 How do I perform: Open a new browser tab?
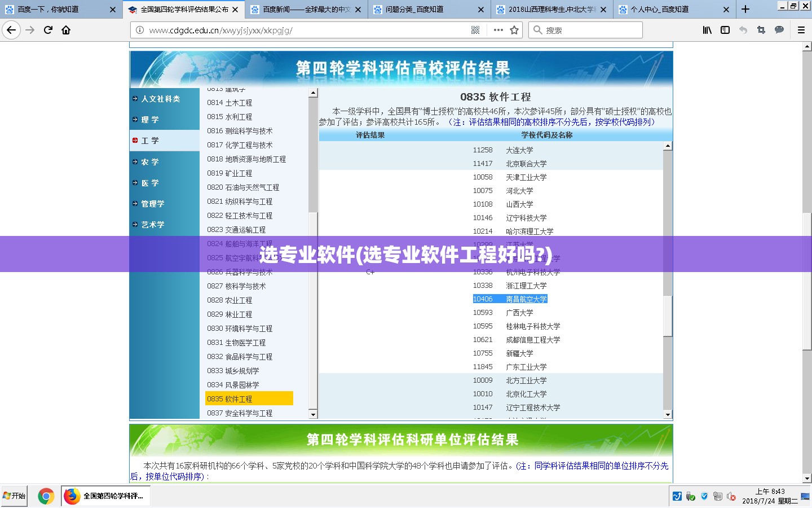coord(745,9)
